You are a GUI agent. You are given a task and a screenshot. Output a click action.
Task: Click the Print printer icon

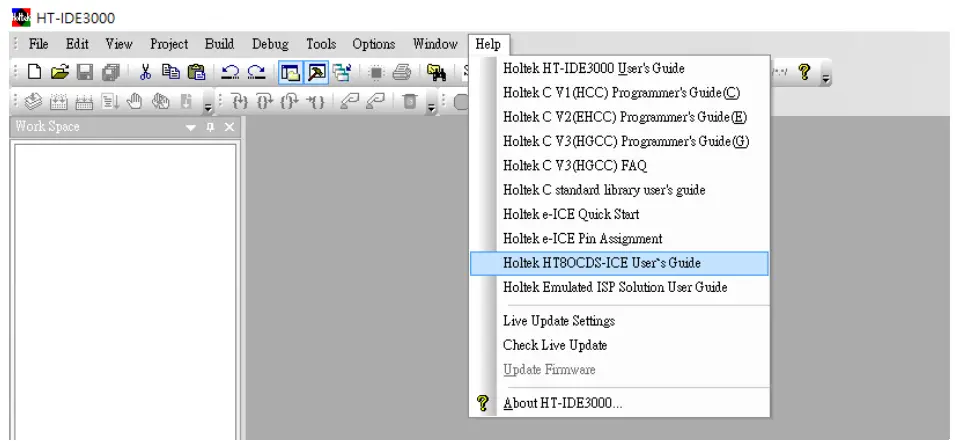(x=402, y=73)
